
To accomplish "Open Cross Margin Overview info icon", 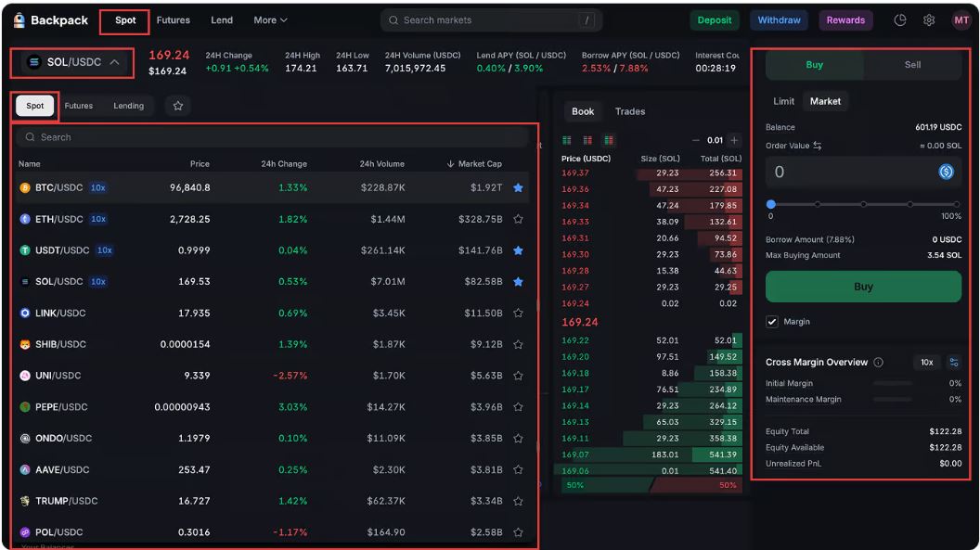I will (878, 362).
